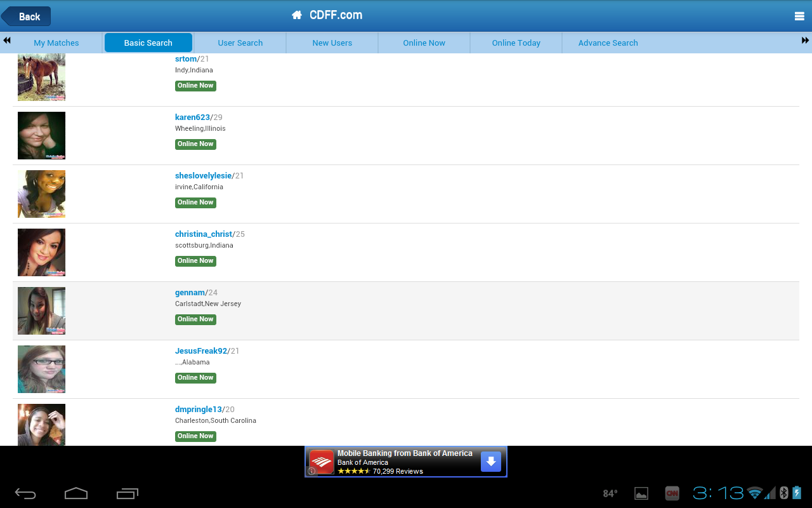Viewport: 812px width, 508px height.
Task: View christina_christ's profile photo
Action: (41, 252)
